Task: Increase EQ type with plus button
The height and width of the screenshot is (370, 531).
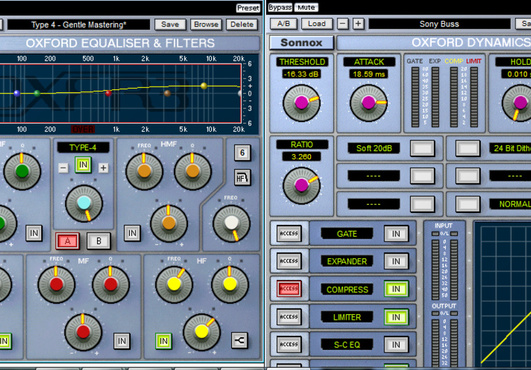Action: (103, 168)
